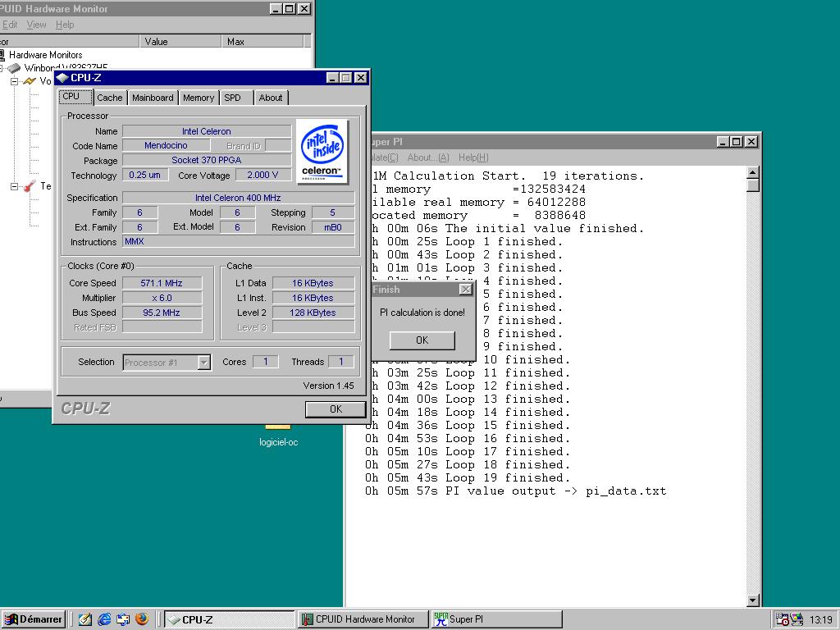Open the Edit menu in Hardware Monitor
Screen dimensions: 840x630
click(x=10, y=25)
